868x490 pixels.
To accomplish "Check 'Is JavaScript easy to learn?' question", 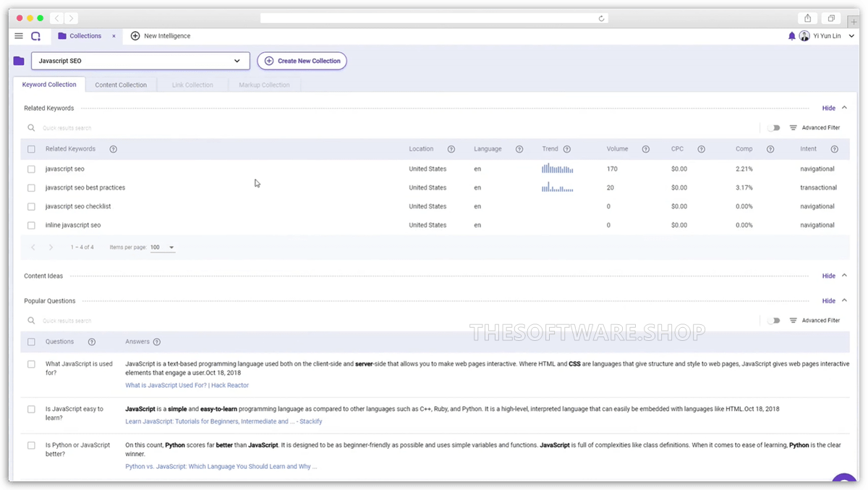I will [31, 409].
